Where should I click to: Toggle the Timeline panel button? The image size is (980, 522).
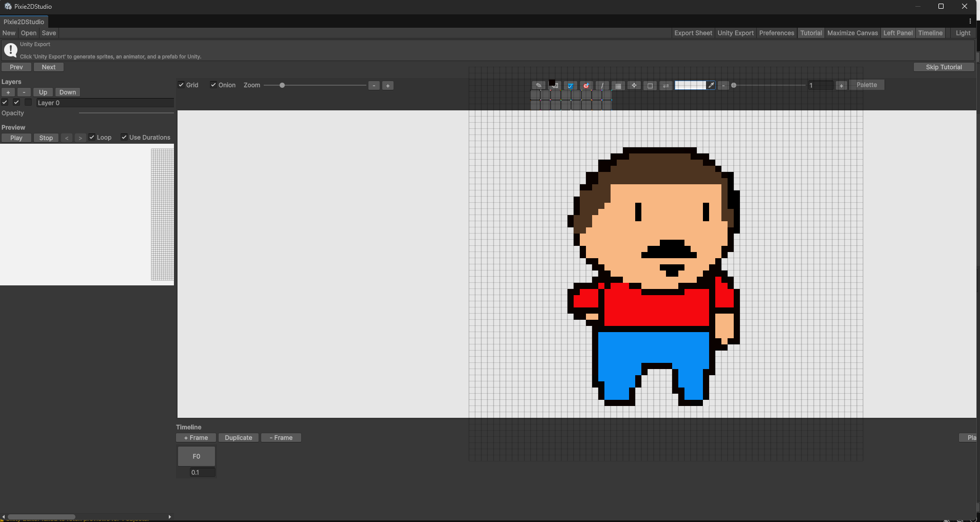pyautogui.click(x=930, y=33)
